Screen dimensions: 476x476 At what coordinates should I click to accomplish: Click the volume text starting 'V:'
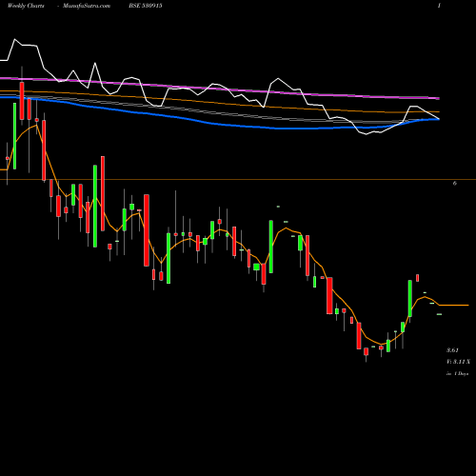(x=458, y=362)
